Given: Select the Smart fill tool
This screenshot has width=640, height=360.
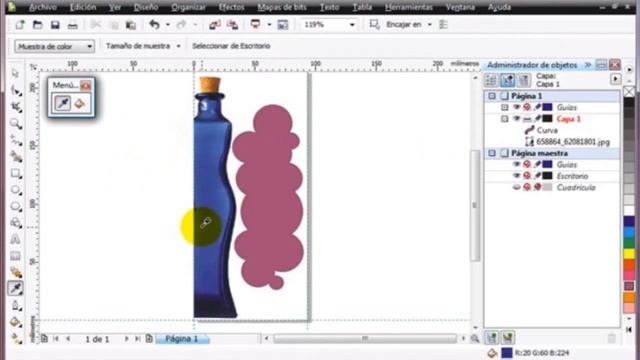Looking at the screenshot, I should click(16, 157).
